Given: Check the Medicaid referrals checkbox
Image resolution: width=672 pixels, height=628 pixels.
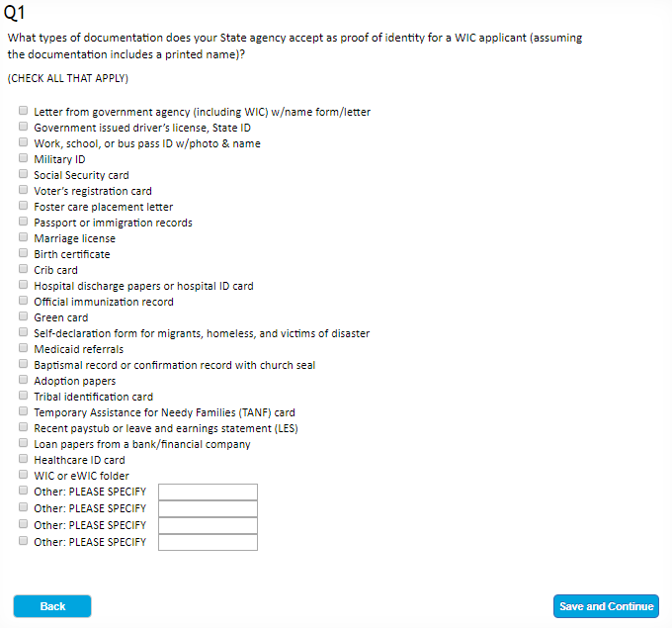Looking at the screenshot, I should click(23, 348).
